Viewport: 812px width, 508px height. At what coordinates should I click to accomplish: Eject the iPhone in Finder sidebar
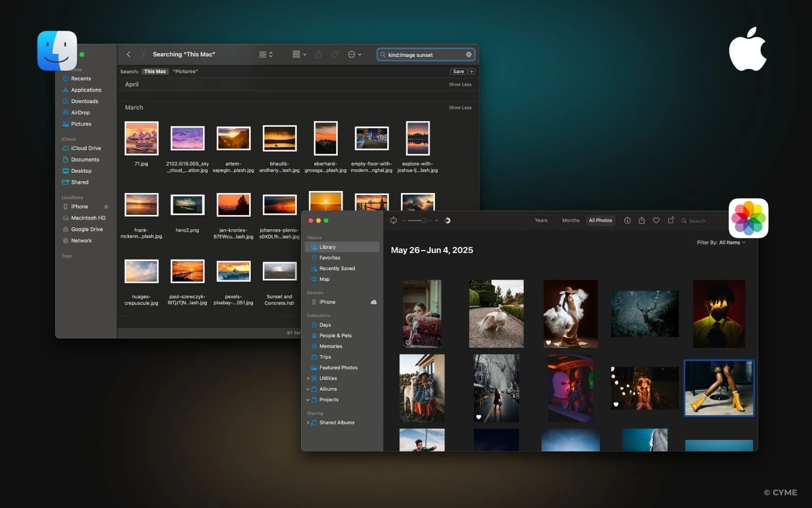(x=106, y=207)
